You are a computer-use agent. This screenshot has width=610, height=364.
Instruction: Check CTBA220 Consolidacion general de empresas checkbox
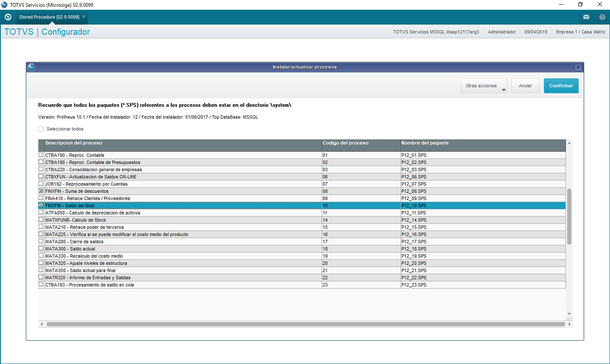click(x=41, y=169)
